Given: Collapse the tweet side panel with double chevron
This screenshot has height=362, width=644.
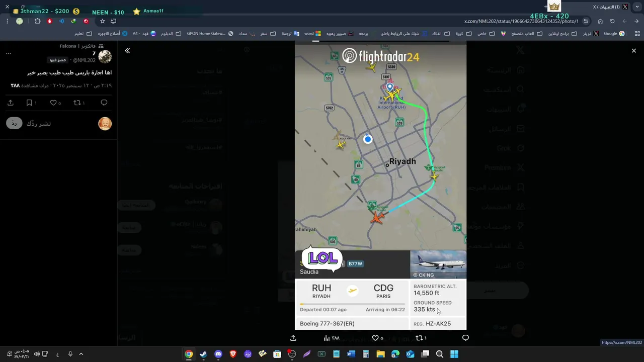Looking at the screenshot, I should coord(127,51).
